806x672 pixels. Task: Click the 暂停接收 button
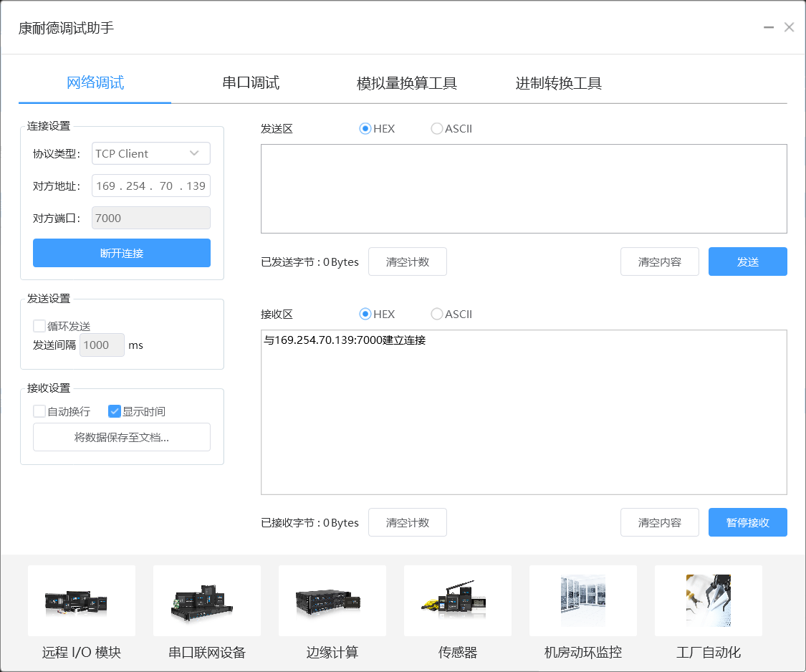(747, 522)
